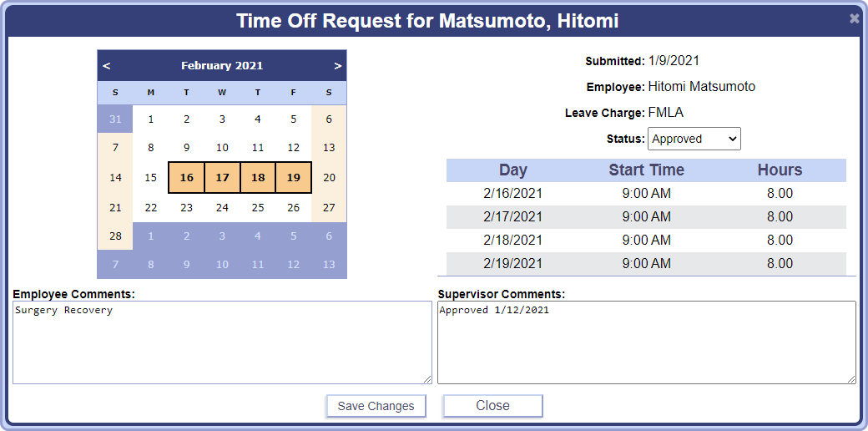
Task: Select February 19 on the calendar
Action: tap(293, 177)
